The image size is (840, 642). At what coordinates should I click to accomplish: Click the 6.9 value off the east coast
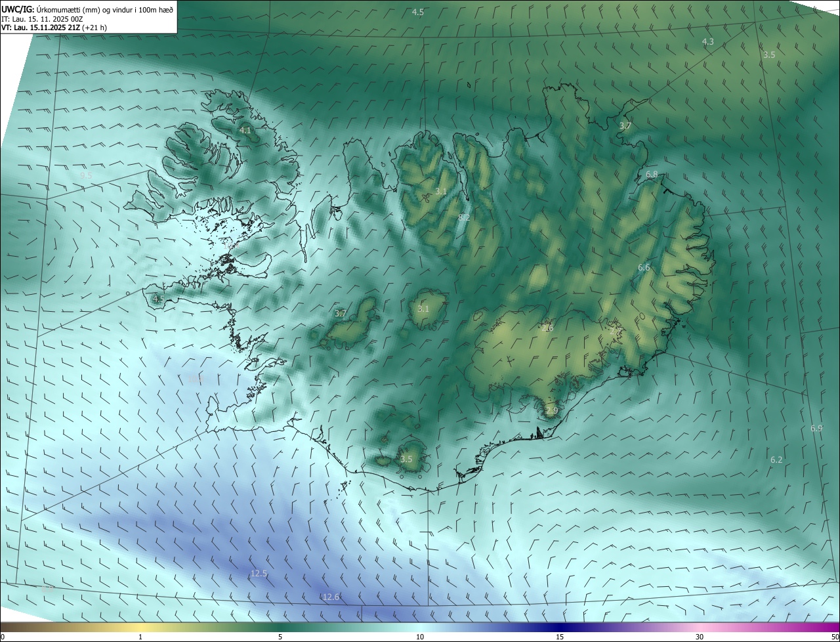point(816,428)
